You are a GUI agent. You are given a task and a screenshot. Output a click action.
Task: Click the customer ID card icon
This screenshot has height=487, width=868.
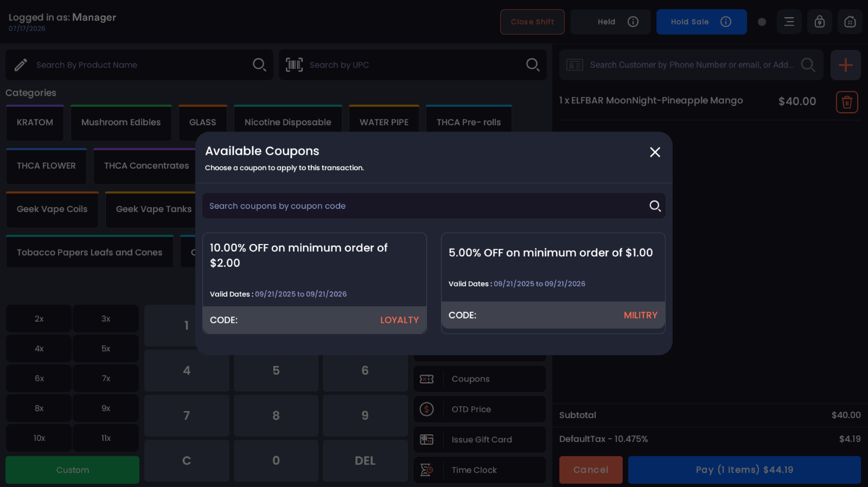[x=574, y=65]
